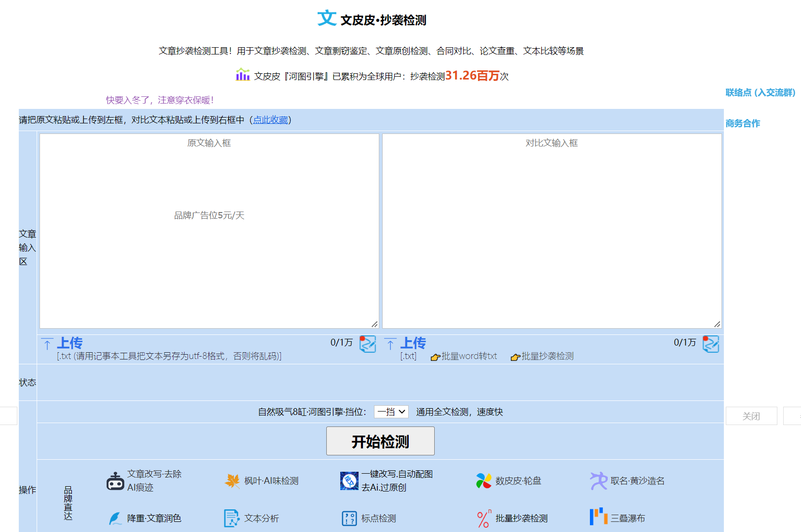The image size is (801, 532).
Task: Select 降重·文章润色 feather icon
Action: click(115, 518)
